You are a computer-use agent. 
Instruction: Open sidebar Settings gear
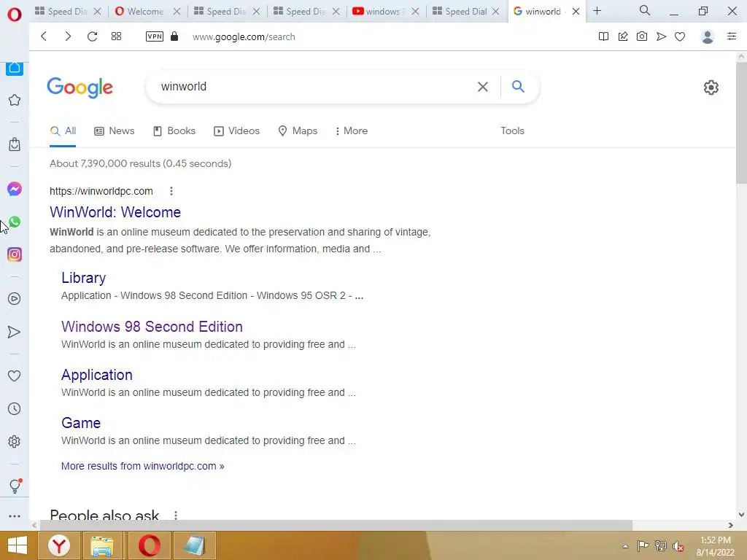click(x=15, y=441)
